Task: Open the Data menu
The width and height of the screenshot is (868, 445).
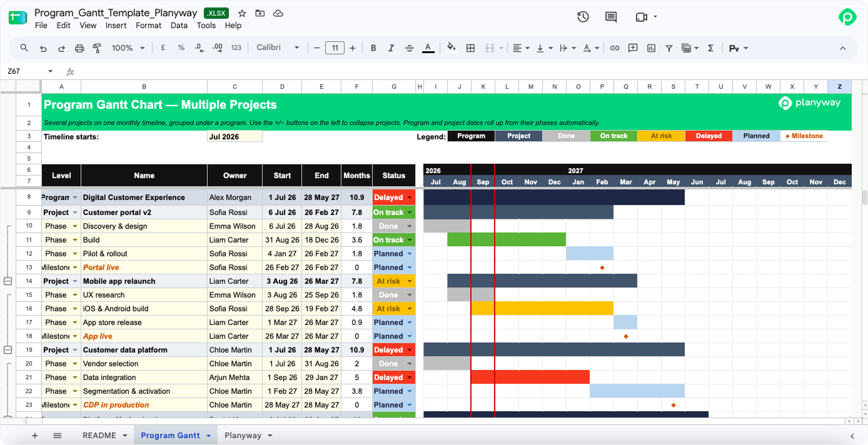Action: click(179, 26)
